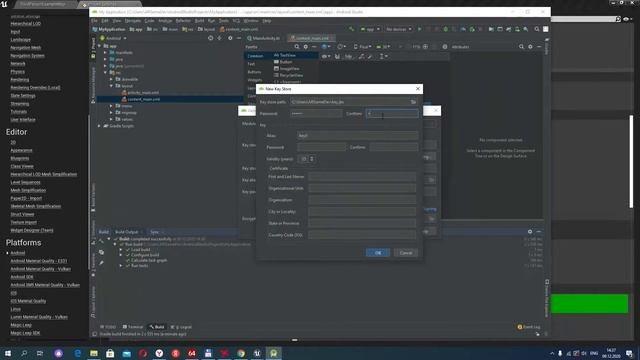Click the key Confirm field next to key Password
The image size is (640, 360).
click(x=394, y=147)
